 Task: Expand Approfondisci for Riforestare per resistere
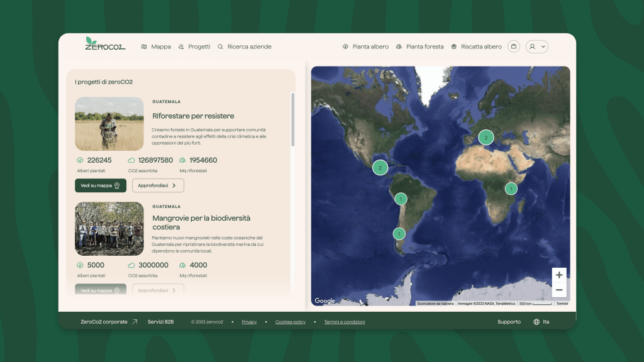point(158,185)
